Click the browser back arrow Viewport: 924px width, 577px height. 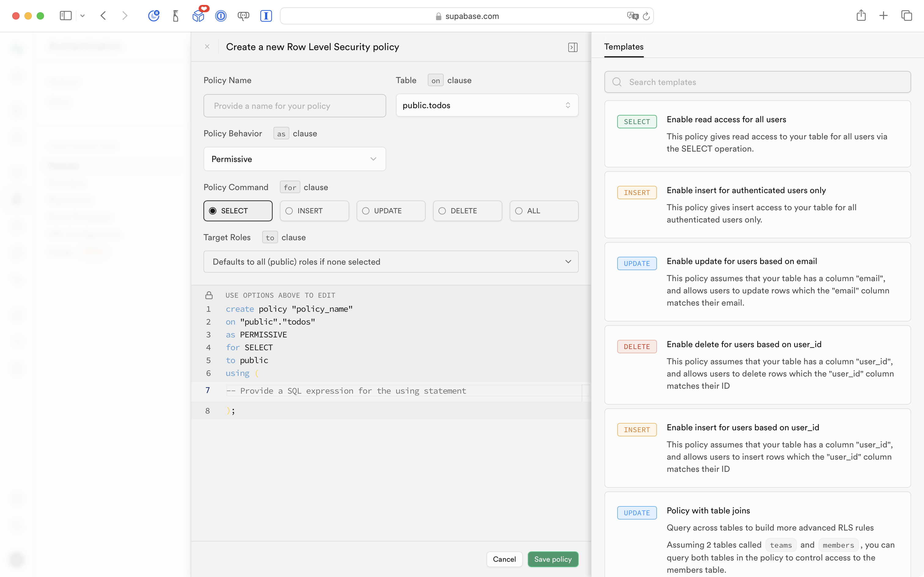(103, 16)
